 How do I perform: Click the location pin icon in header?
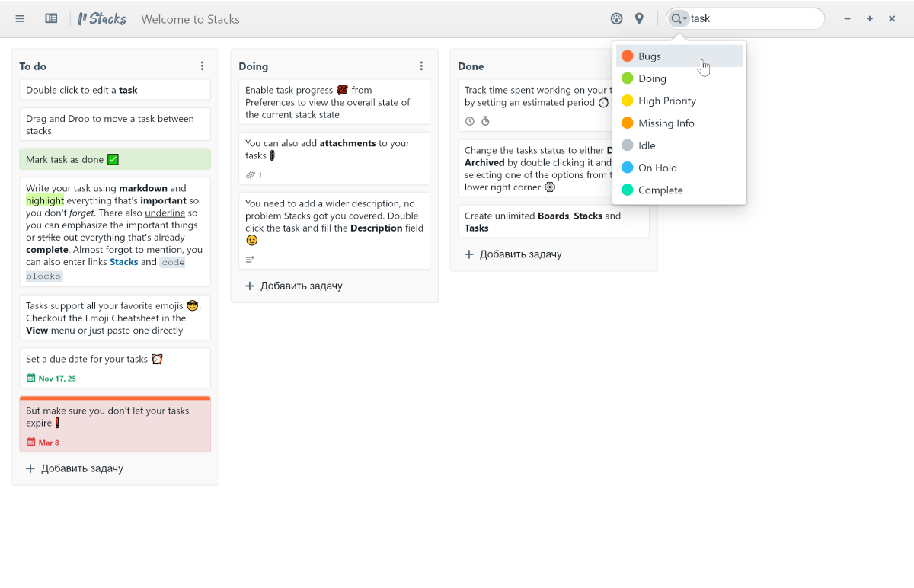(639, 19)
